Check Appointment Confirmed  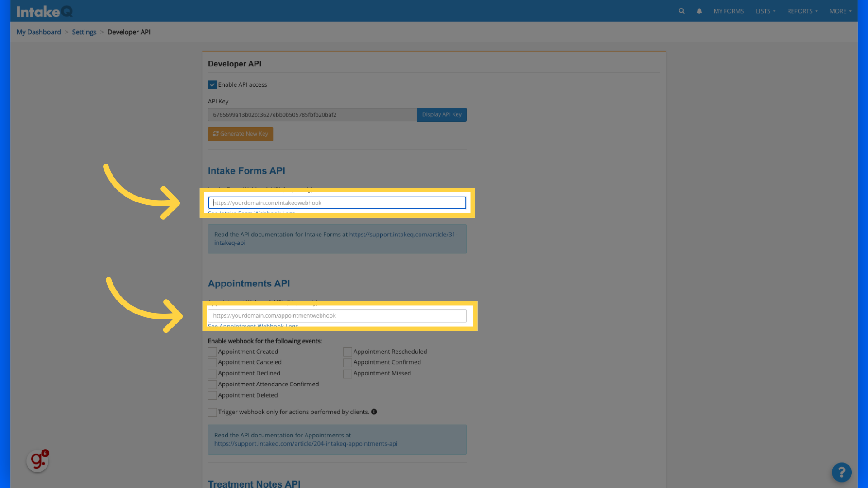click(x=347, y=363)
